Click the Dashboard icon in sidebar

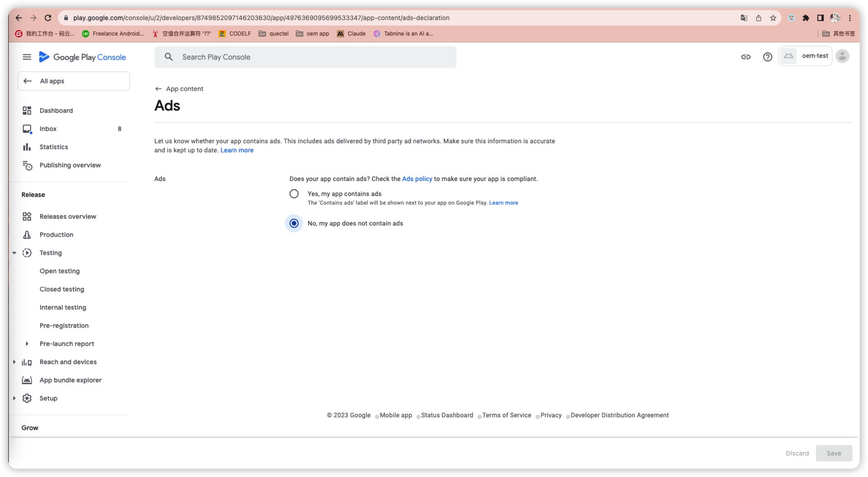point(27,110)
